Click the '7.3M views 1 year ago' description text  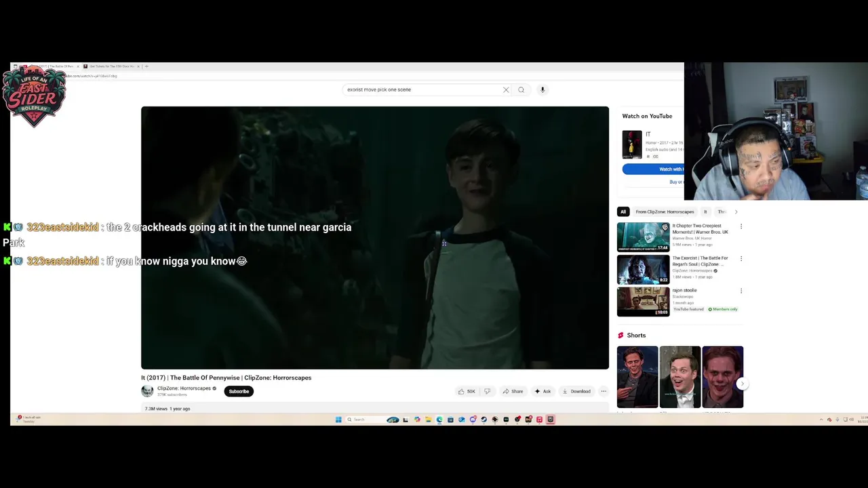pyautogui.click(x=167, y=409)
